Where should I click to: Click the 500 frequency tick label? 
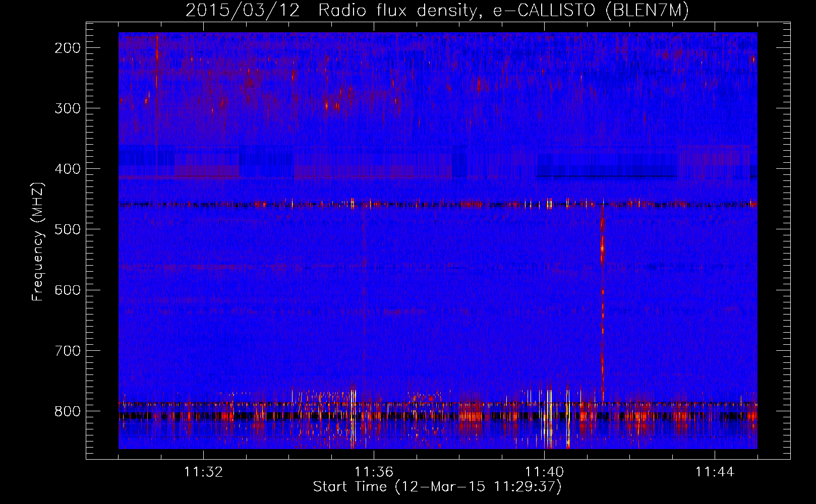click(68, 229)
